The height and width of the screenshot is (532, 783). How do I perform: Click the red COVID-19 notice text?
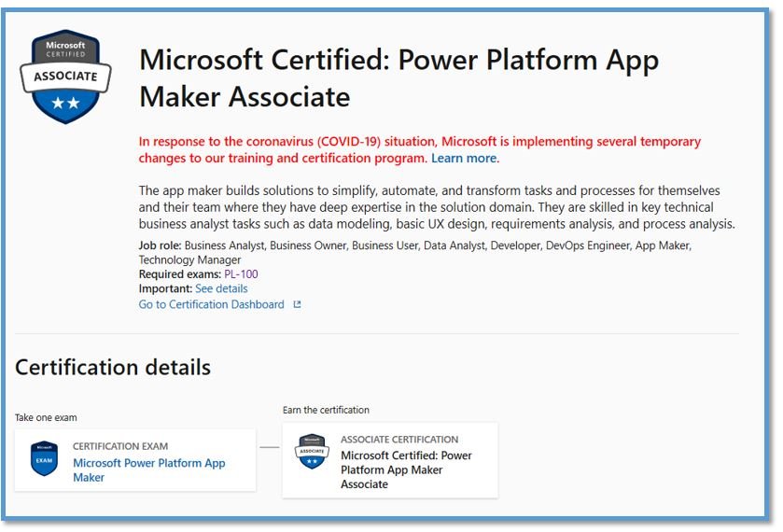pos(419,150)
